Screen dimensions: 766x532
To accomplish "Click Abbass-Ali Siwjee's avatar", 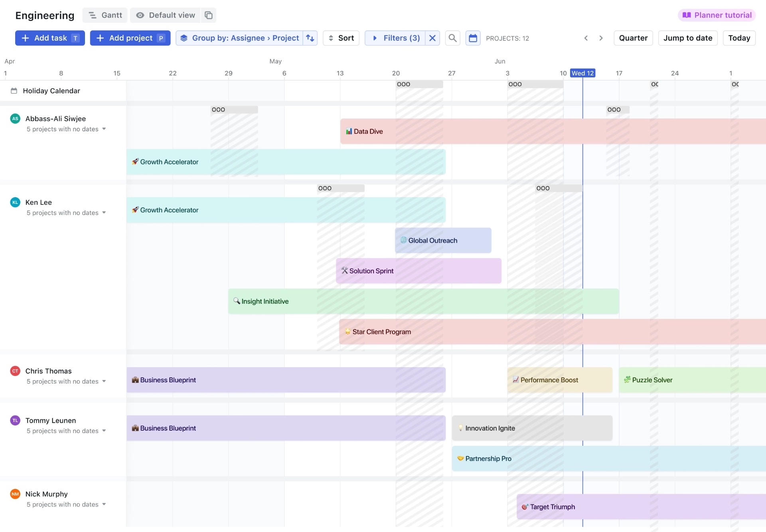I will pyautogui.click(x=15, y=119).
